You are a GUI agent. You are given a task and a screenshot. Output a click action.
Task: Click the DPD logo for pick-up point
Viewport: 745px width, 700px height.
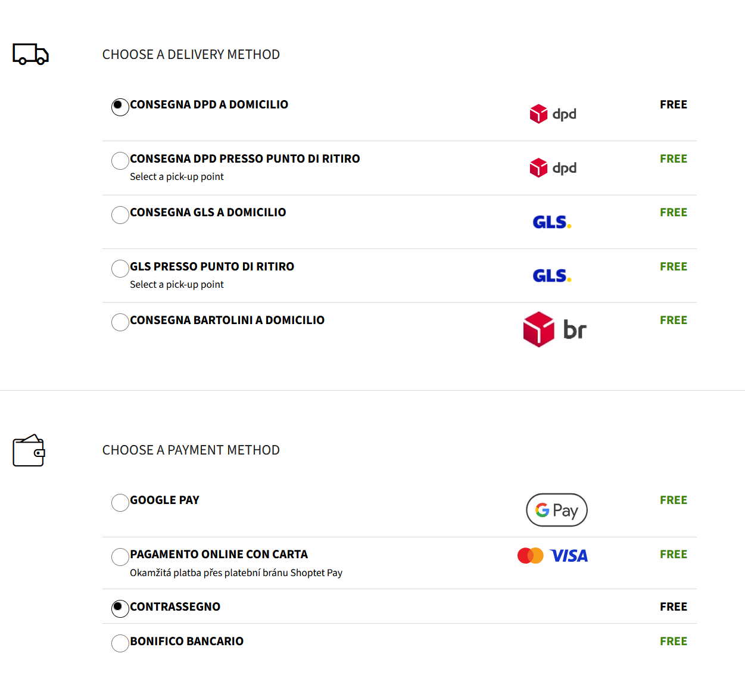coord(553,168)
